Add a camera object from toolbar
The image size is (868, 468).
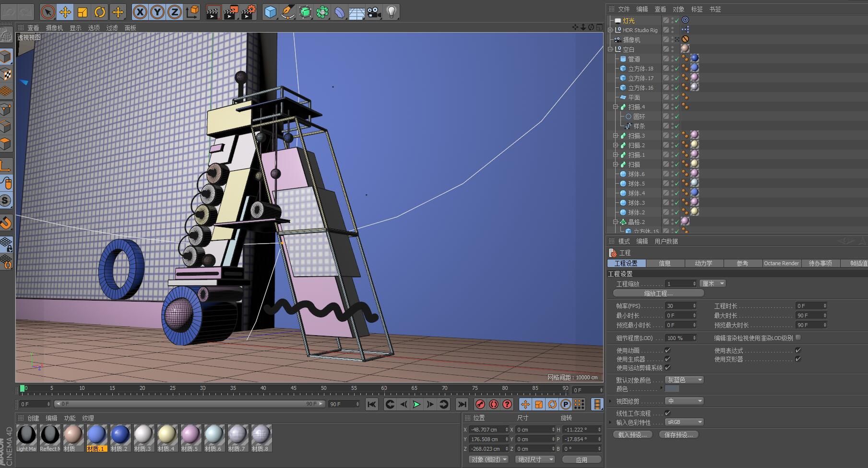coord(374,12)
